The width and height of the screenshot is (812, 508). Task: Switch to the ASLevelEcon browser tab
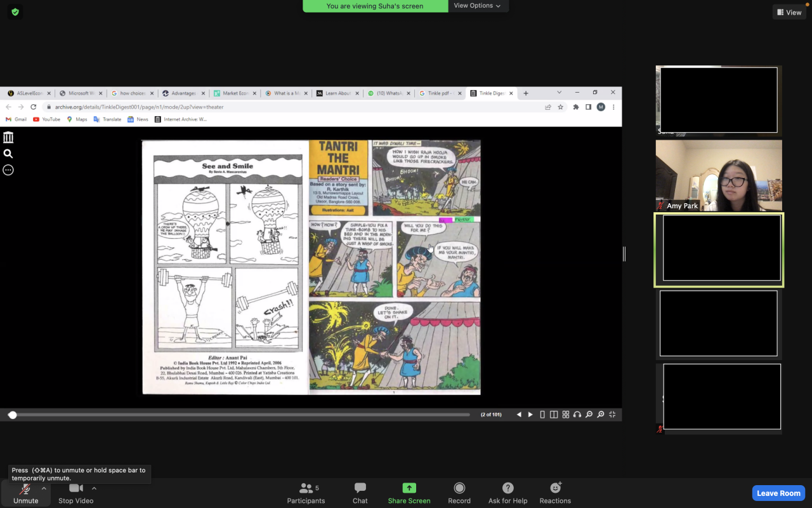click(29, 93)
